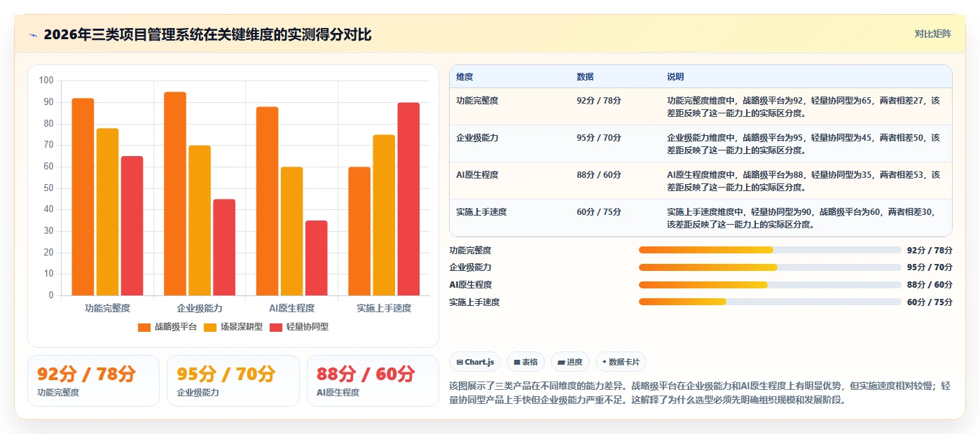Click the 实施上手速度 x-axis label in chart
Image resolution: width=980 pixels, height=434 pixels.
point(384,308)
